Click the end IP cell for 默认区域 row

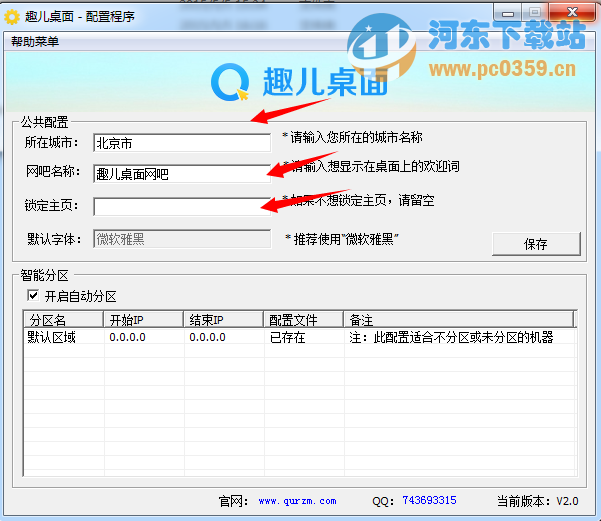tap(207, 337)
